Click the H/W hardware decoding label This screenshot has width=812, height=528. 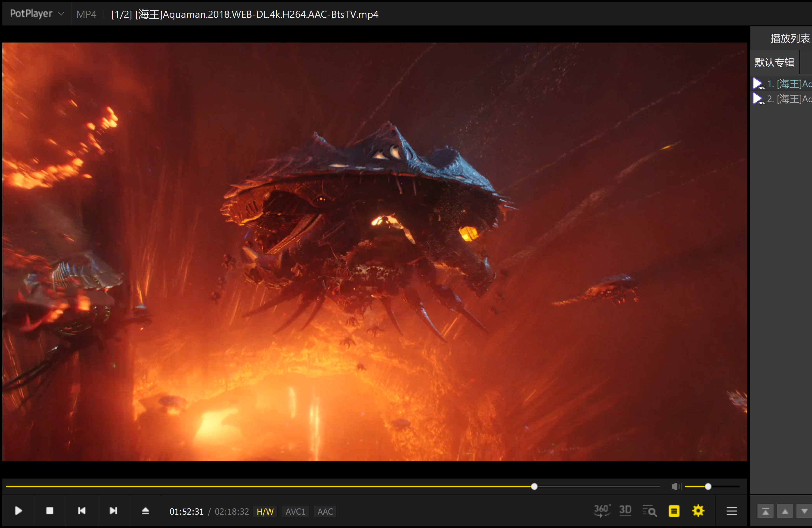point(265,512)
